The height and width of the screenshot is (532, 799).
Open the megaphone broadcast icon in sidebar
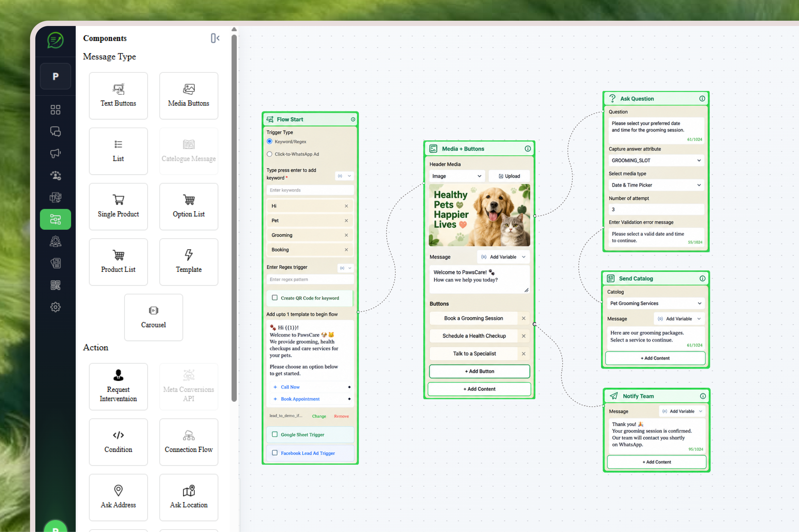tap(55, 153)
